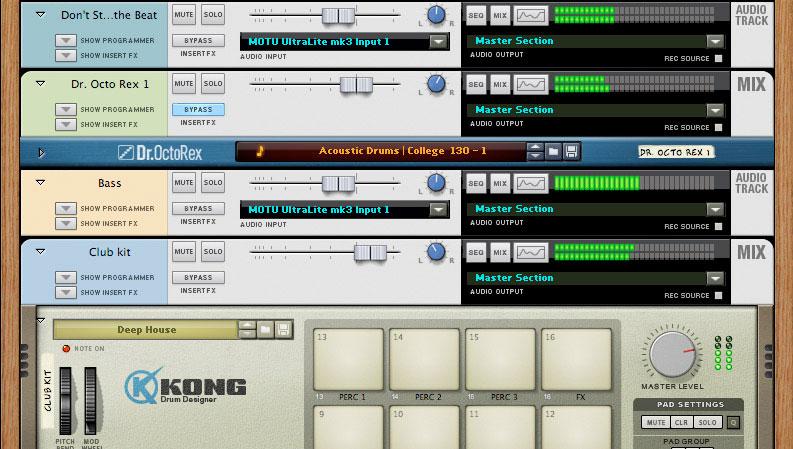Expand the Dr.OctoRex device panel
Viewport: 793px width, 449px height.
(x=41, y=152)
